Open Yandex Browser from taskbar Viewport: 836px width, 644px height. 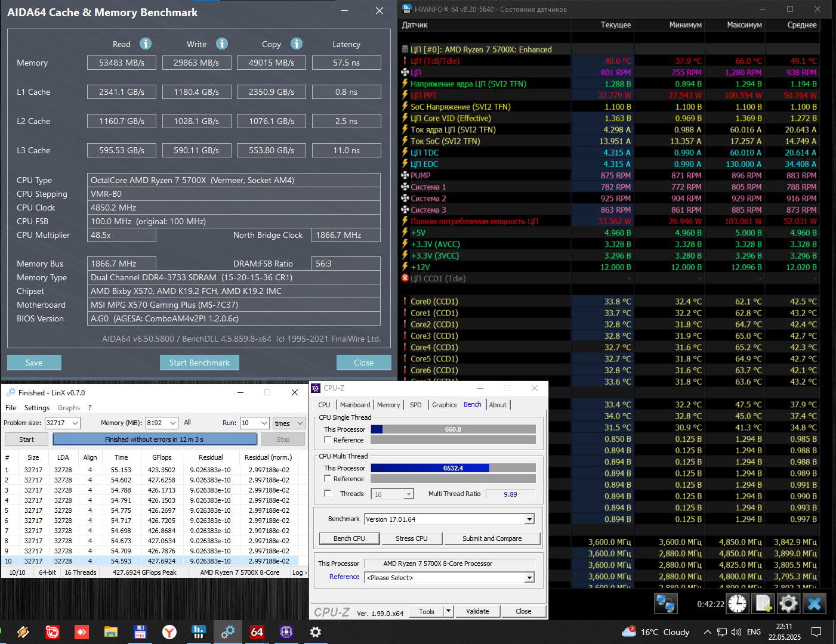[169, 632]
